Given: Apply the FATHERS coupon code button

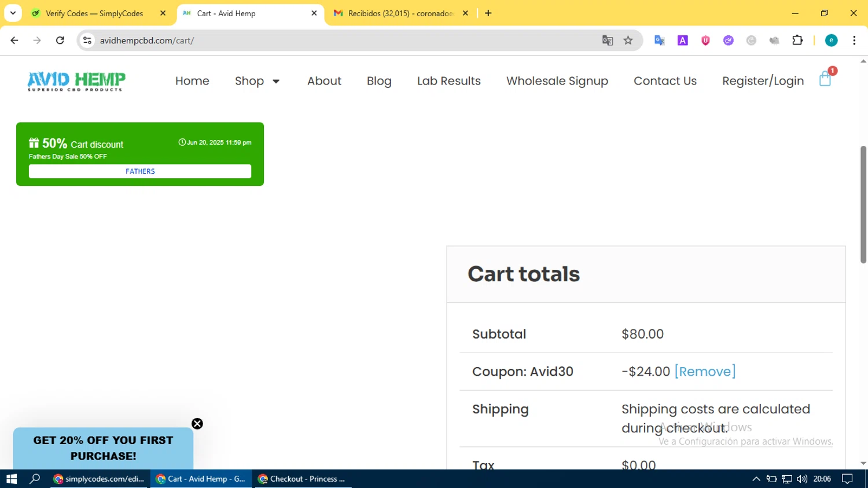Looking at the screenshot, I should click(x=140, y=171).
